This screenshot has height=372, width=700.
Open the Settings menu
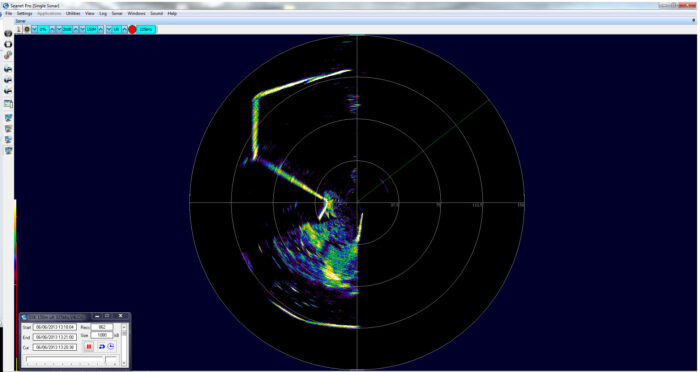[x=25, y=13]
